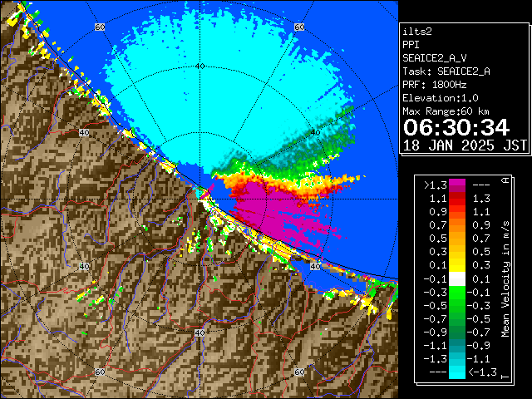Click the ">1.3" legend label

(436, 185)
